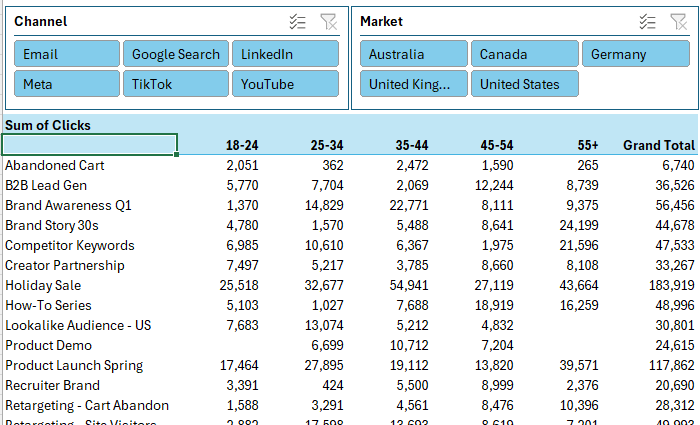Image resolution: width=700 pixels, height=425 pixels.
Task: Select Retargeting - Cart Abandon row label
Action: pos(87,405)
